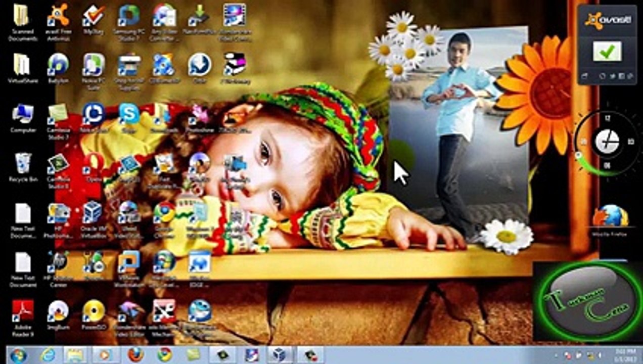The width and height of the screenshot is (643, 364).
Task: Open Wondershare Video Converter desktop icon
Action: pos(235,21)
